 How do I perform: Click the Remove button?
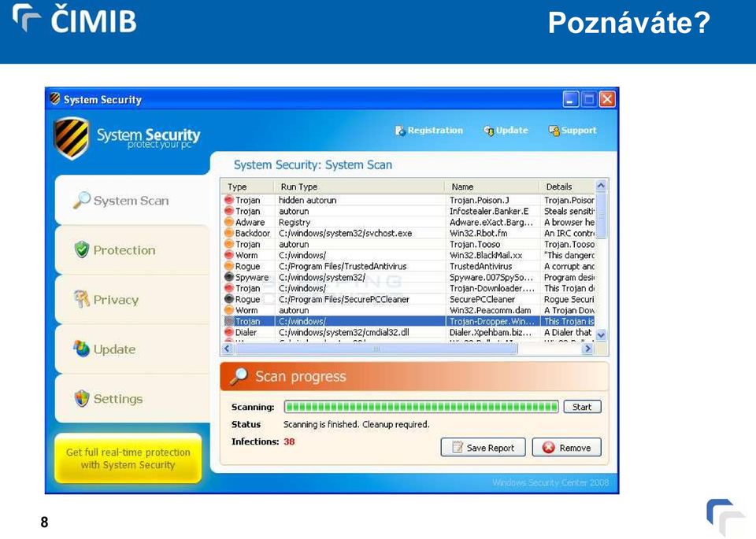coord(567,448)
